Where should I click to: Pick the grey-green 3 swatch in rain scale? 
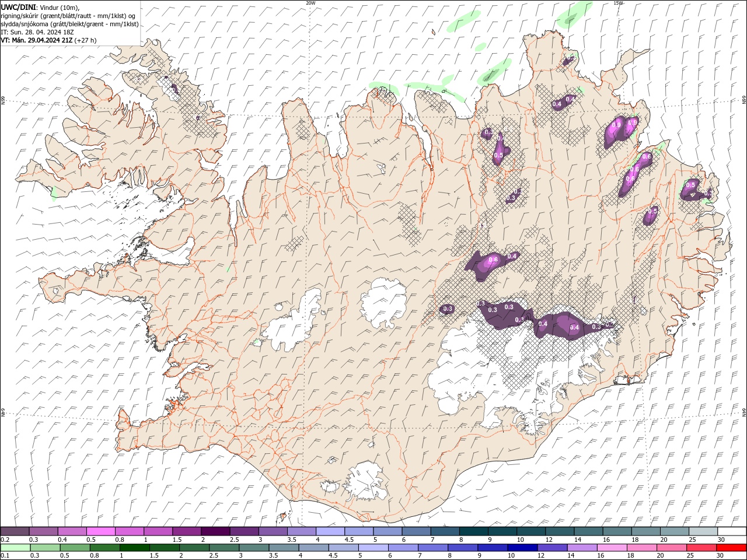254,548
